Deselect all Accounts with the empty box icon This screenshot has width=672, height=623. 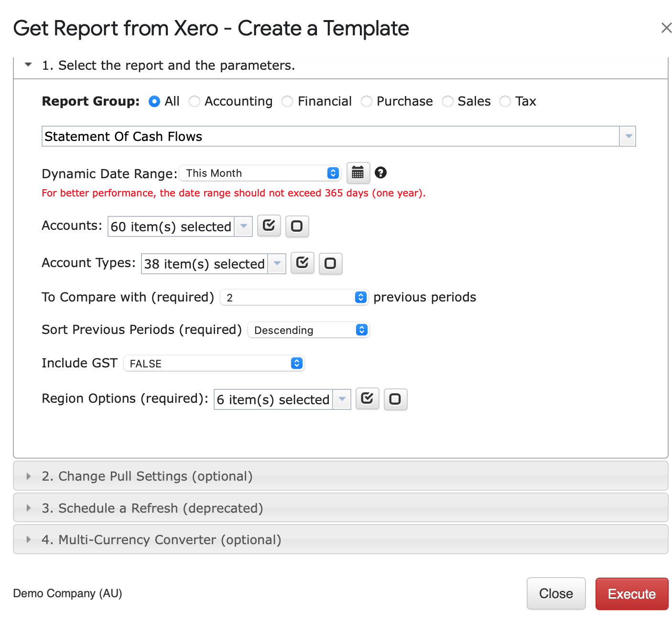[297, 226]
